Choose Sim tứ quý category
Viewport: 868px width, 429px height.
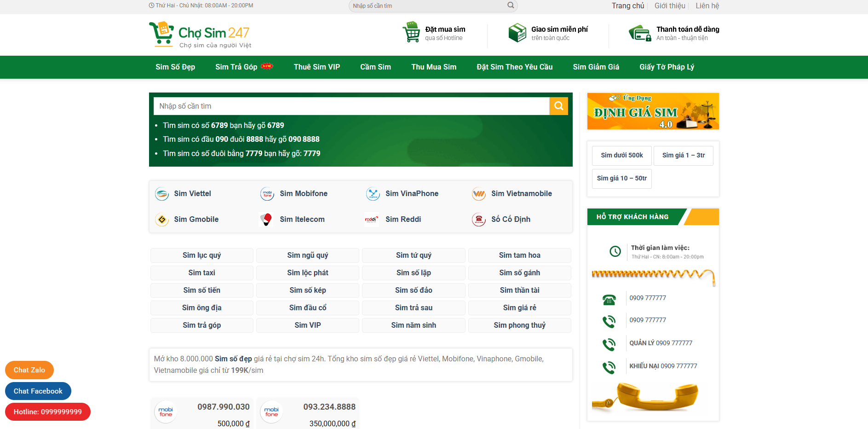tap(414, 255)
